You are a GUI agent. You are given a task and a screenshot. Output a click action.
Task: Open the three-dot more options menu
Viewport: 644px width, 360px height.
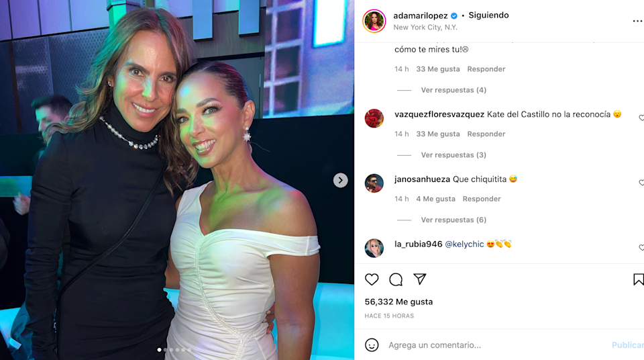pyautogui.click(x=637, y=21)
